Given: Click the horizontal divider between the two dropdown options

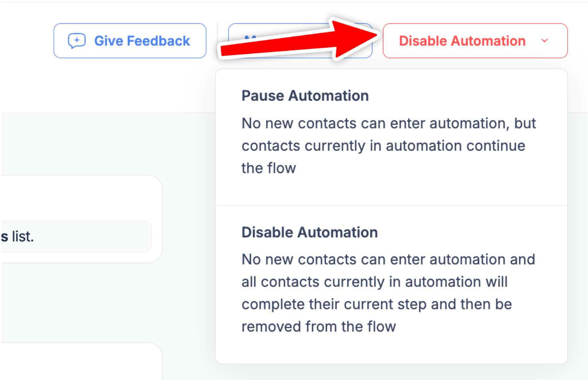Looking at the screenshot, I should (x=391, y=206).
